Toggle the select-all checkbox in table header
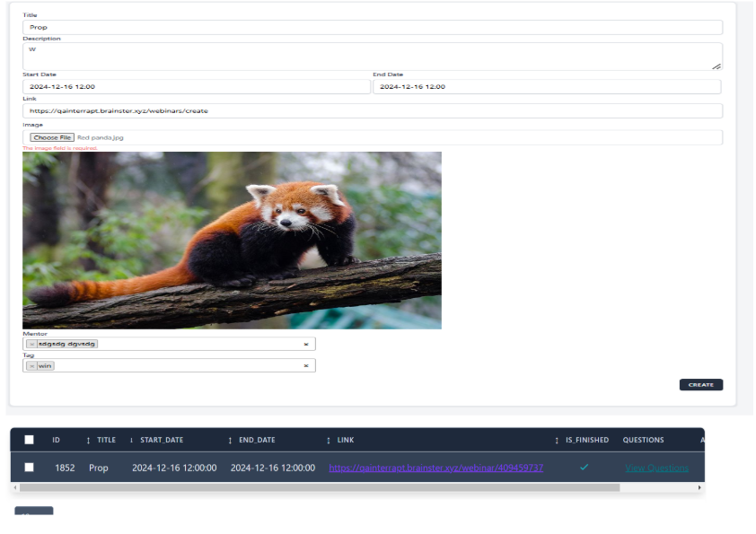756x534 pixels. [30, 440]
